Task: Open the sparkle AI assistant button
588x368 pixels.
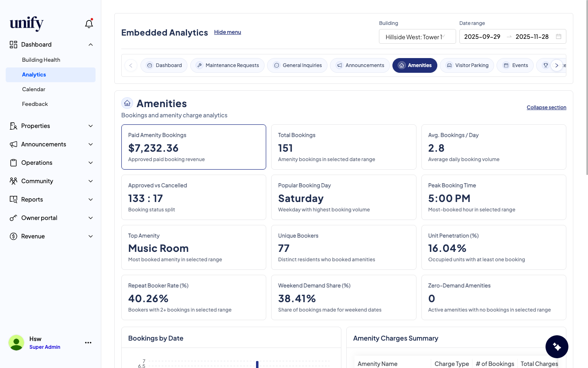Action: coord(557,347)
